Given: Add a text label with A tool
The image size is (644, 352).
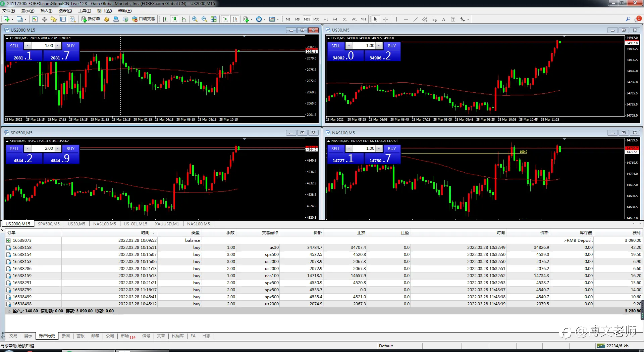Looking at the screenshot, I should 443,19.
